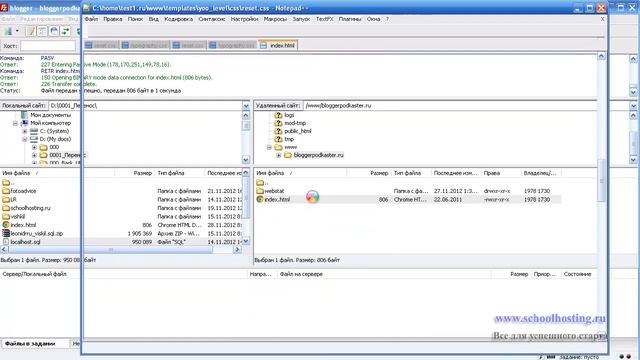The height and width of the screenshot is (360, 640).
Task: Open FileZilla Site Manager toolbar icon
Action: coord(8,31)
